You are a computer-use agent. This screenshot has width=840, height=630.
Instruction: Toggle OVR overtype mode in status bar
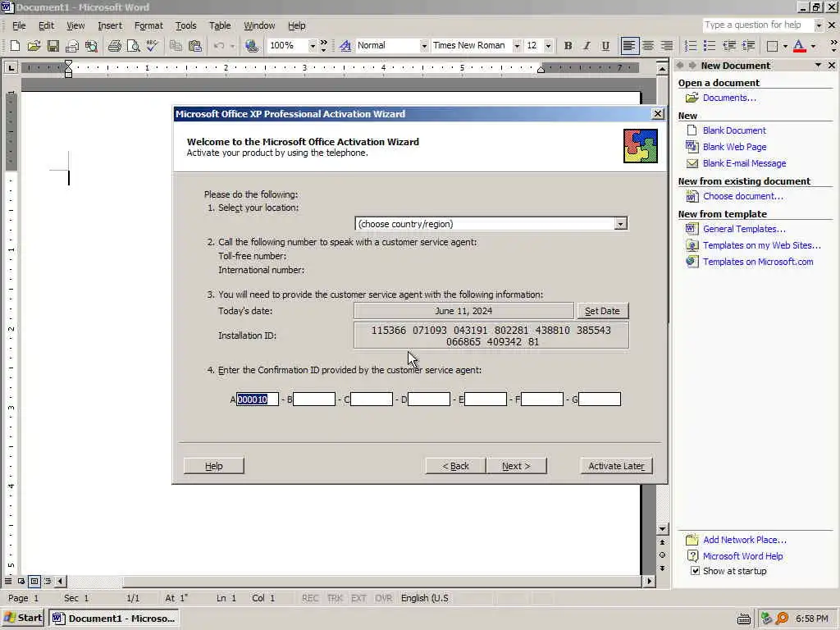pyautogui.click(x=383, y=598)
